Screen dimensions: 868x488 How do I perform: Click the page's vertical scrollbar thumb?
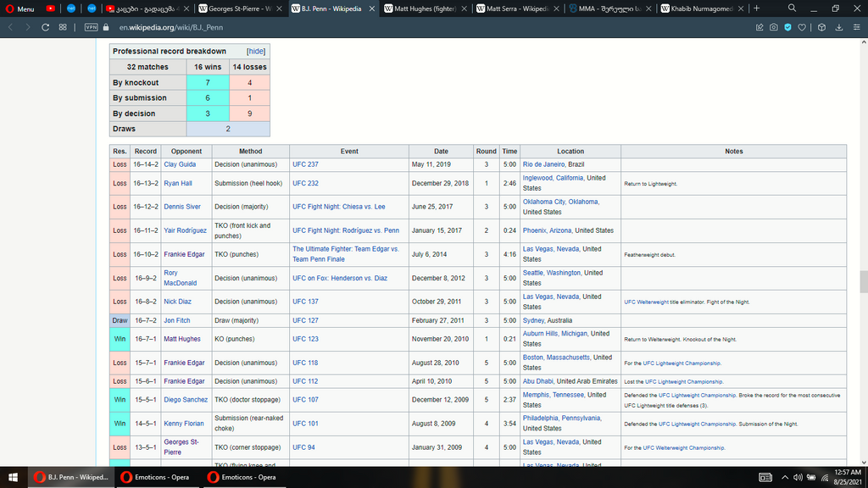pos(864,281)
